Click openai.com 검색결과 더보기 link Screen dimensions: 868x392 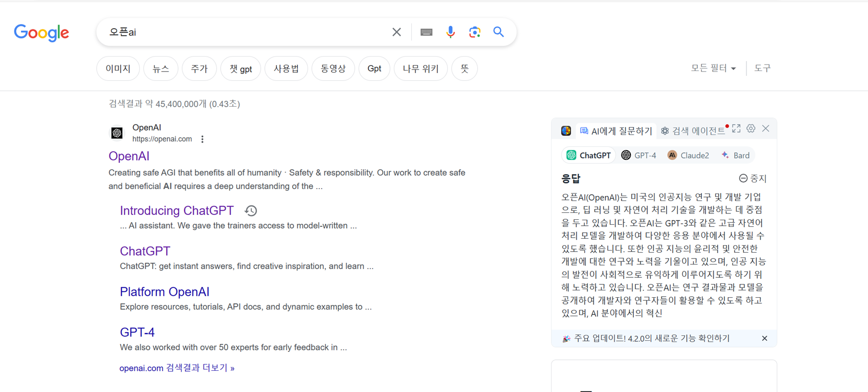(177, 368)
